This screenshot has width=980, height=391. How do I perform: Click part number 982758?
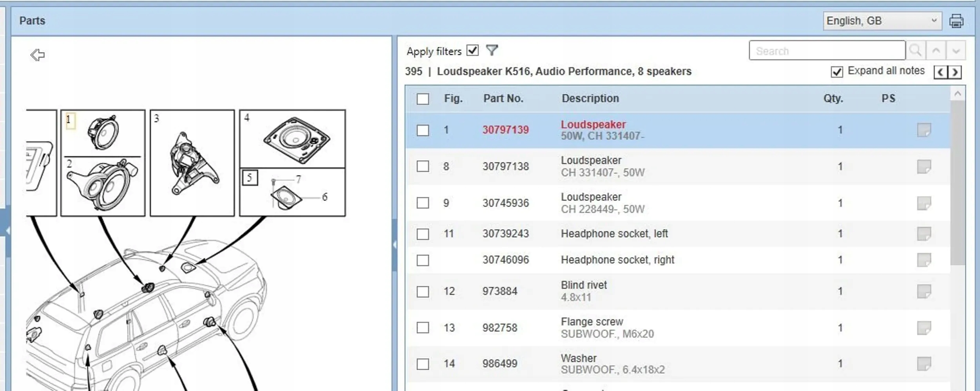click(x=500, y=328)
